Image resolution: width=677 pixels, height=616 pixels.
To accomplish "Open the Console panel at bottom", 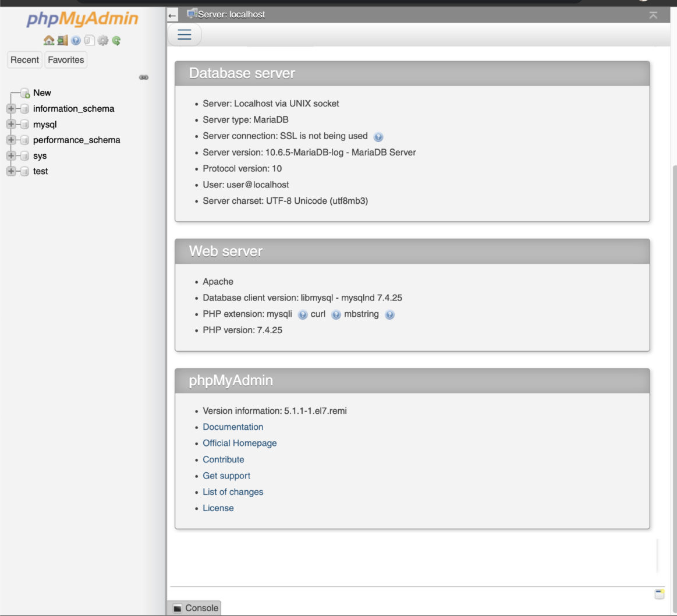I will point(196,608).
